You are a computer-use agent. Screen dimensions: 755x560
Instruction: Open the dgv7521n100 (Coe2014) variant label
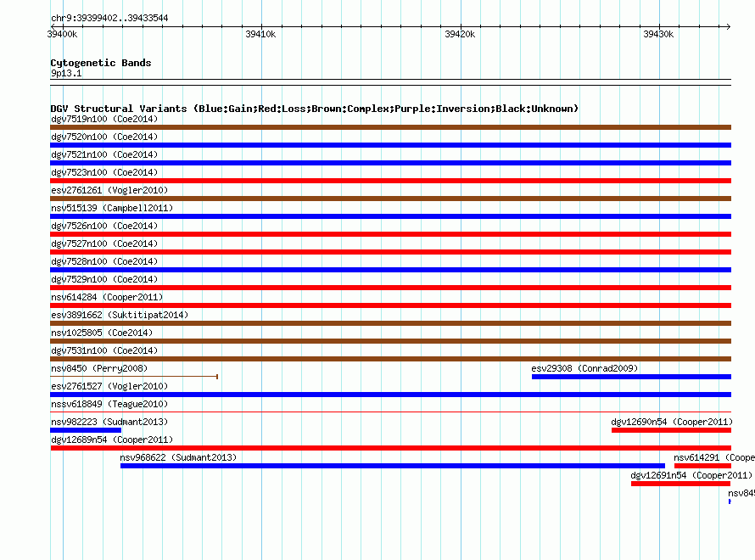(104, 154)
